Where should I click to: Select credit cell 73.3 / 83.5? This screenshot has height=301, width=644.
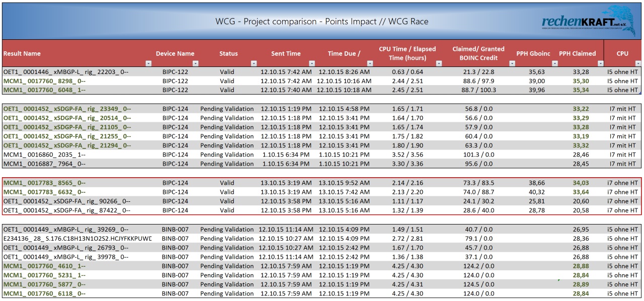point(478,183)
